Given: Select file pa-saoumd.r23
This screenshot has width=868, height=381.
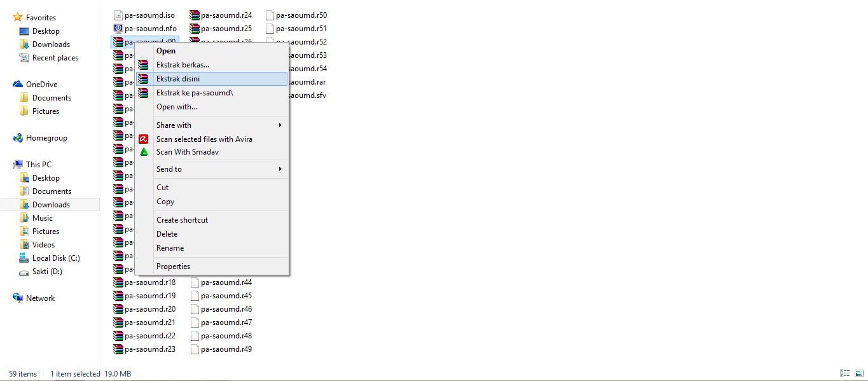Looking at the screenshot, I should coord(145,349).
